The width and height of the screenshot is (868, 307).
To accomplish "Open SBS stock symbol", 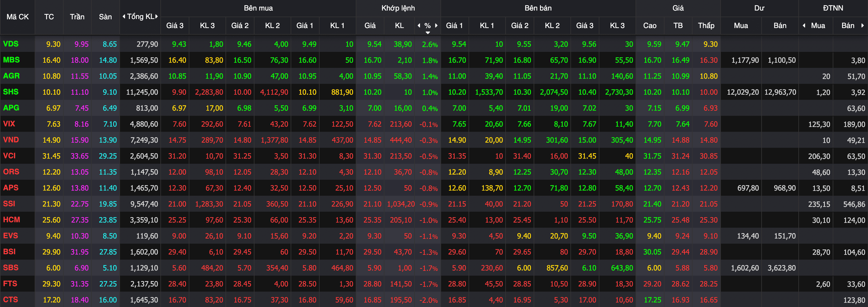I will (x=11, y=267).
